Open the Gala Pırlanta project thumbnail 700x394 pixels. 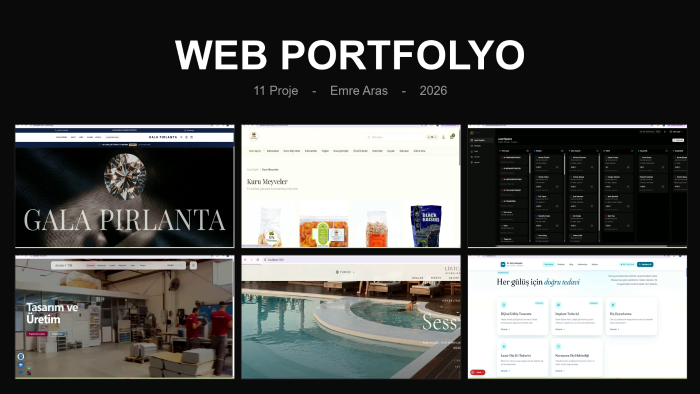[125, 186]
